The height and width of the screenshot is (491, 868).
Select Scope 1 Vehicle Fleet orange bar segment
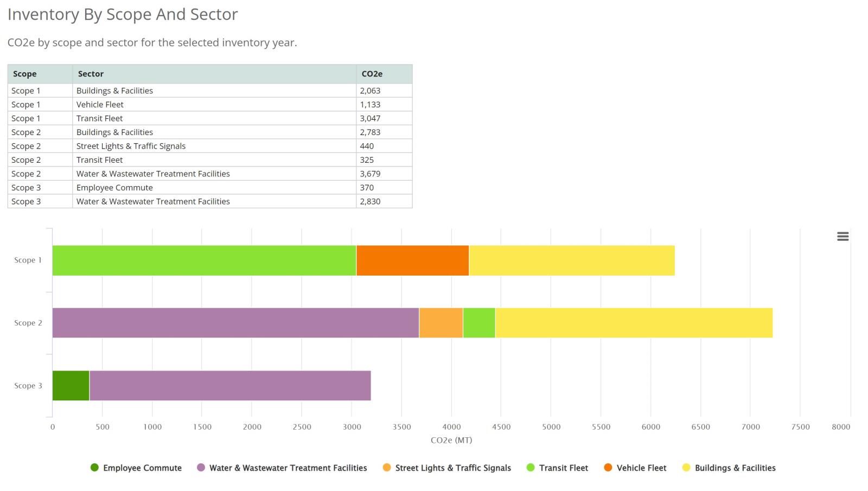[413, 260]
